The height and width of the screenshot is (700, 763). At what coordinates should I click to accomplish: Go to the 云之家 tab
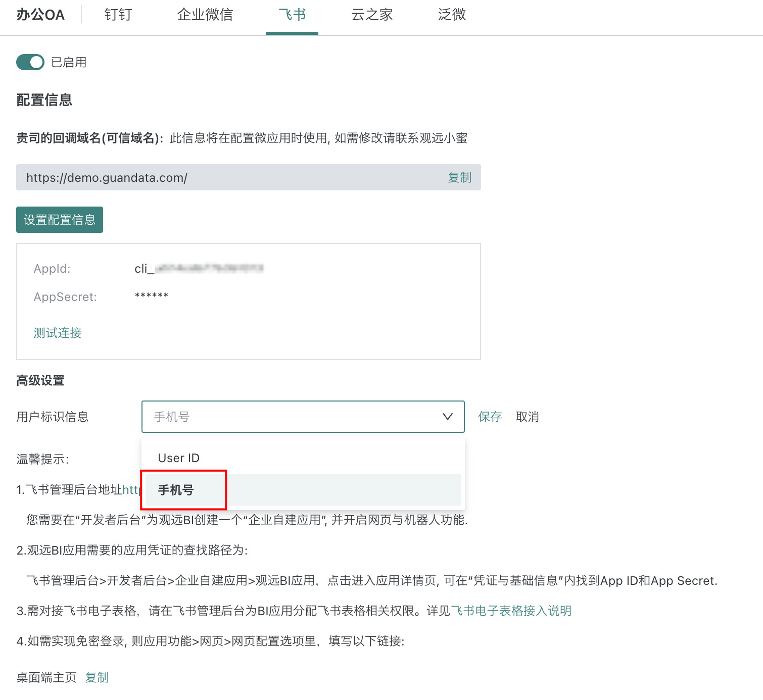click(372, 15)
